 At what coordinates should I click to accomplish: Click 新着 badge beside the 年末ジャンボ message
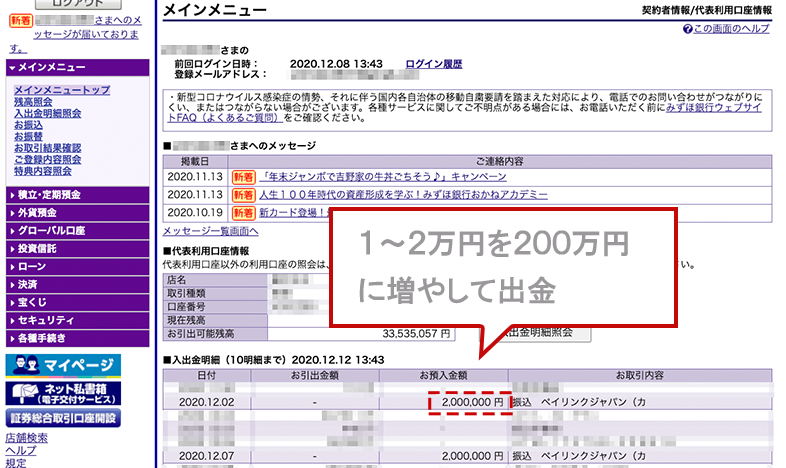point(244,177)
